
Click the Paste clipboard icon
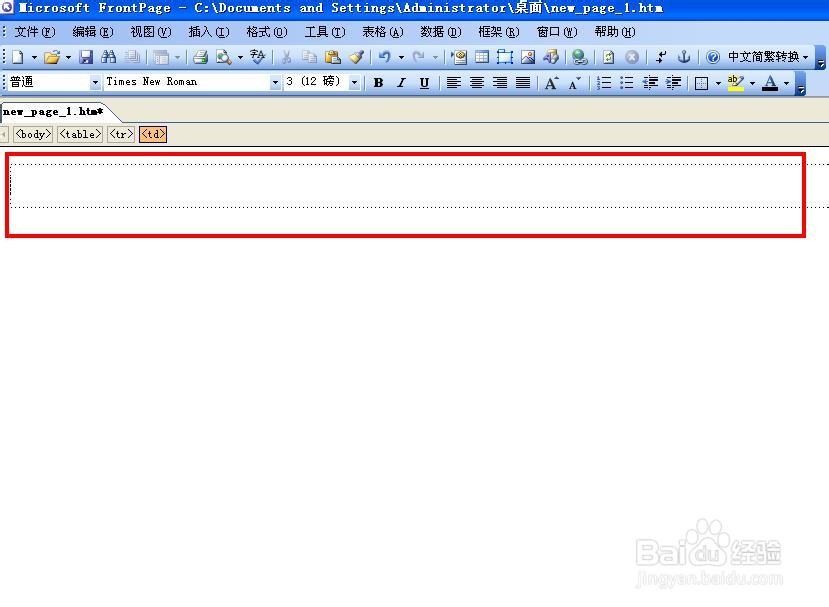333,57
